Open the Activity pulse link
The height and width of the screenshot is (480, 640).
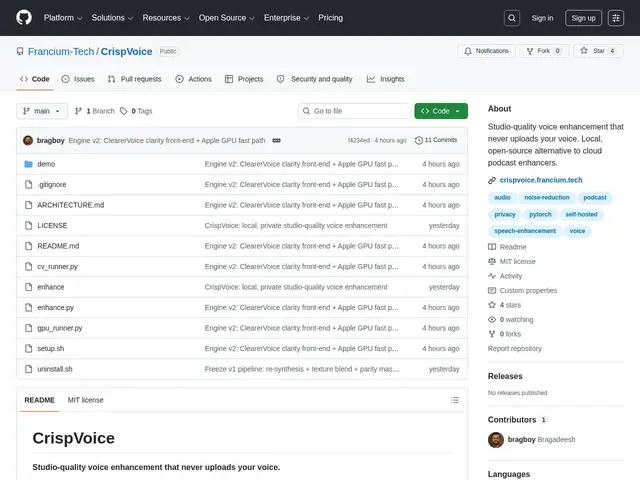coord(505,276)
